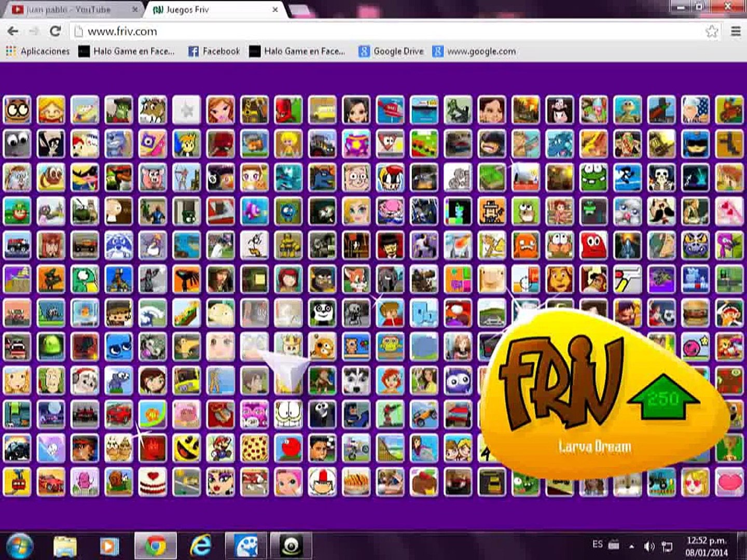Launch the skeleton pirate game tile

tap(661, 177)
